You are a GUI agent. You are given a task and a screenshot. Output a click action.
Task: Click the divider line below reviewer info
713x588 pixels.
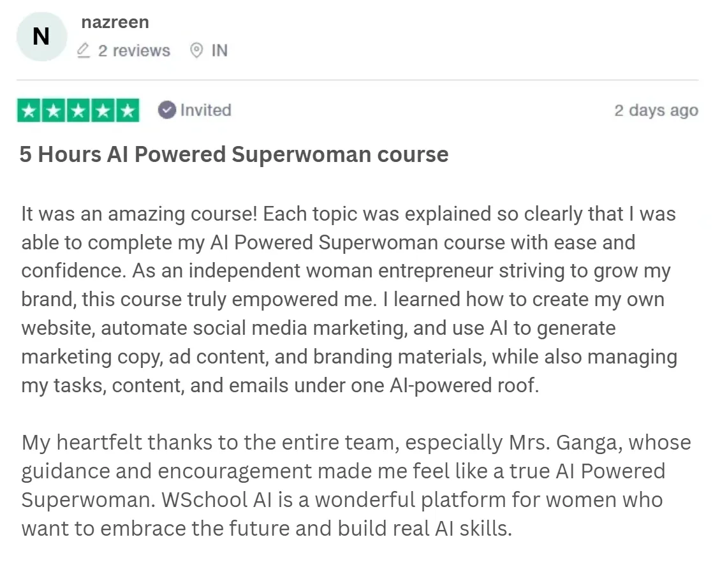[357, 80]
